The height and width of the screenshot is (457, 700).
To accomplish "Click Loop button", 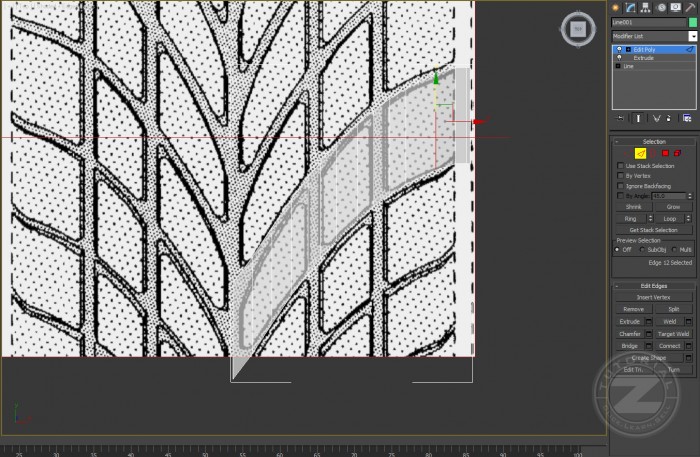I will click(670, 219).
